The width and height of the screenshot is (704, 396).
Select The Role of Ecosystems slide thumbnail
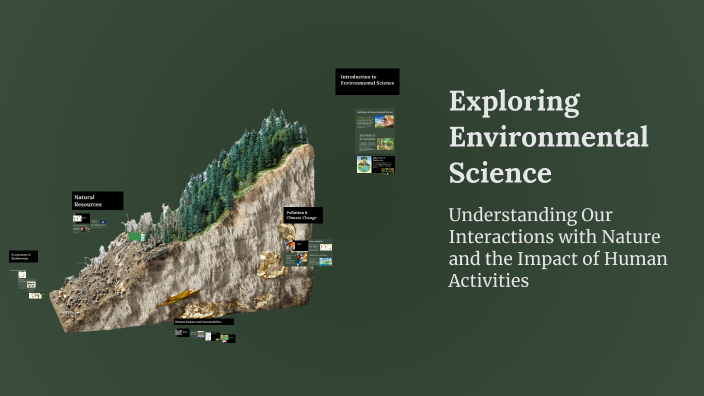(x=375, y=142)
